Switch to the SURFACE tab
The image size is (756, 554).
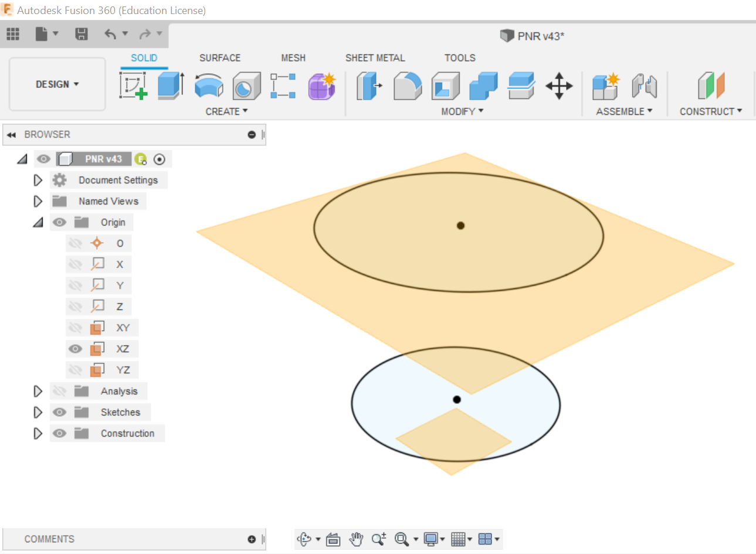pos(220,57)
